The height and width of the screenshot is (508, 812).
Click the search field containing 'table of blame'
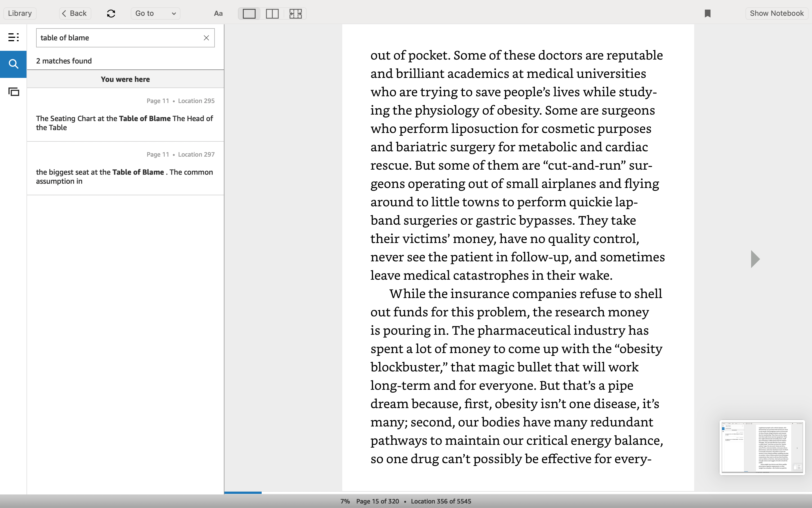(x=125, y=38)
